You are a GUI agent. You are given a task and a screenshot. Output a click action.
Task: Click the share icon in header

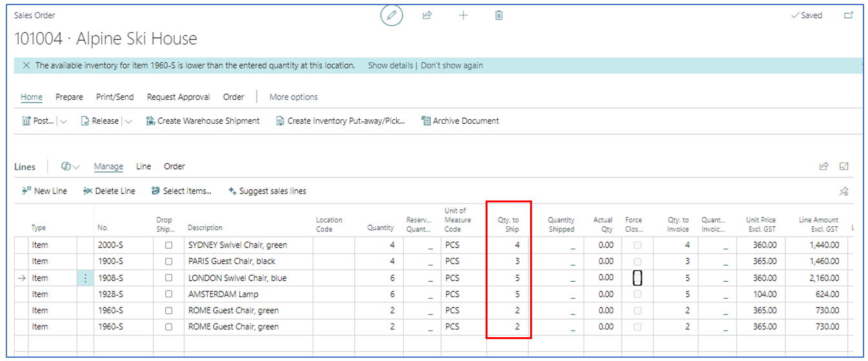pyautogui.click(x=427, y=15)
